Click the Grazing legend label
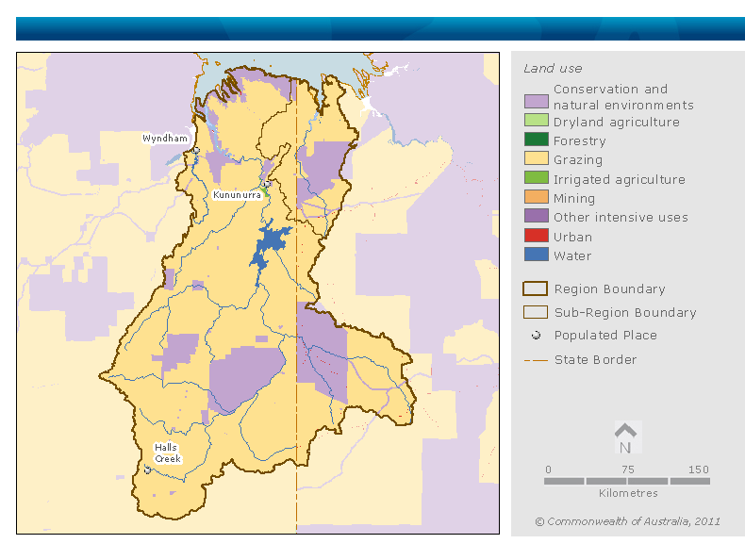Viewport: 745px width, 560px height. 578,160
